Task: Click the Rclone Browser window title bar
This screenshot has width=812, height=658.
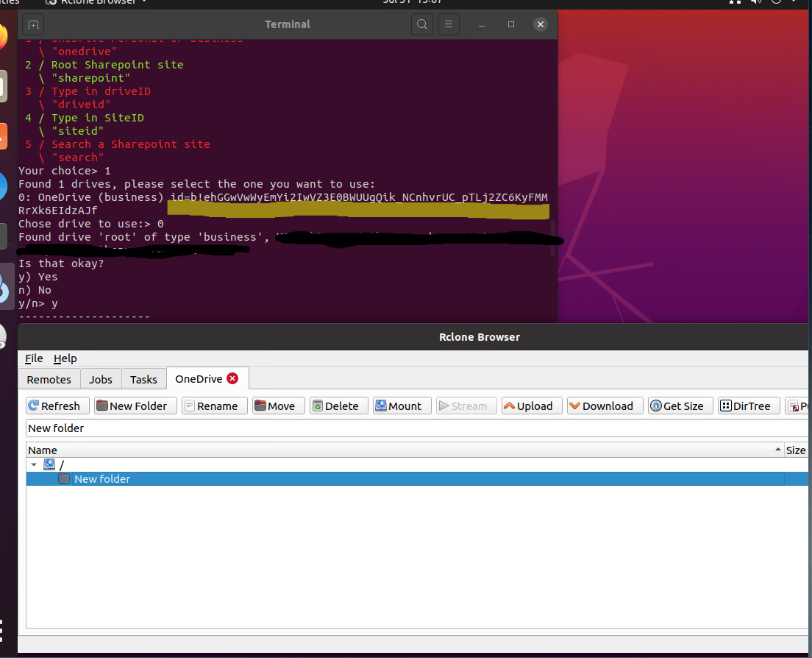Action: click(x=413, y=337)
